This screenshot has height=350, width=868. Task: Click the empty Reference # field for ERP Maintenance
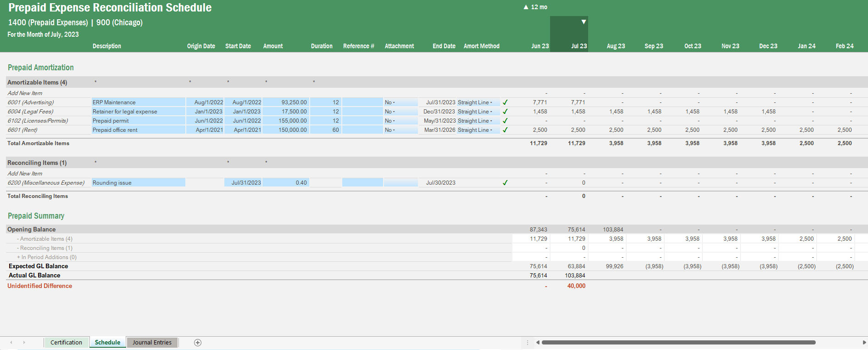[362, 102]
